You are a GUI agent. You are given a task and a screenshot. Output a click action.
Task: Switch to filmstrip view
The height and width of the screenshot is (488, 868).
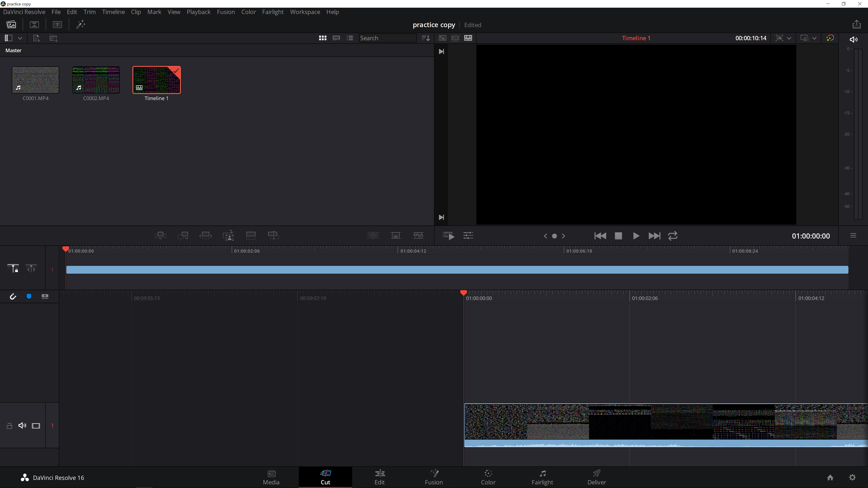pyautogui.click(x=336, y=38)
